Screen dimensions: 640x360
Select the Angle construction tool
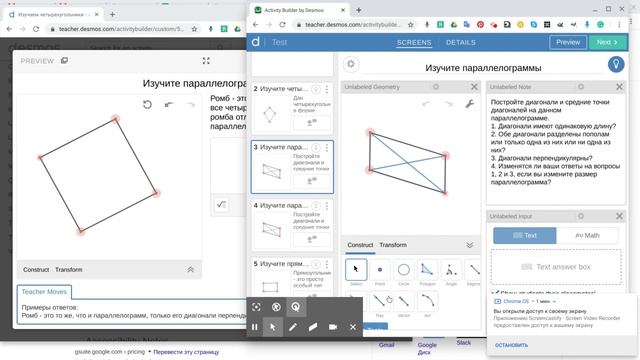pyautogui.click(x=451, y=270)
